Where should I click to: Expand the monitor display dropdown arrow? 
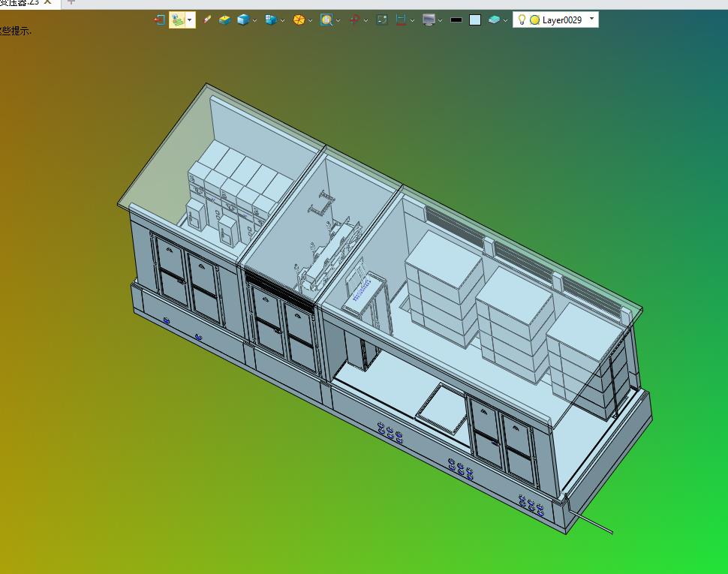coord(440,20)
